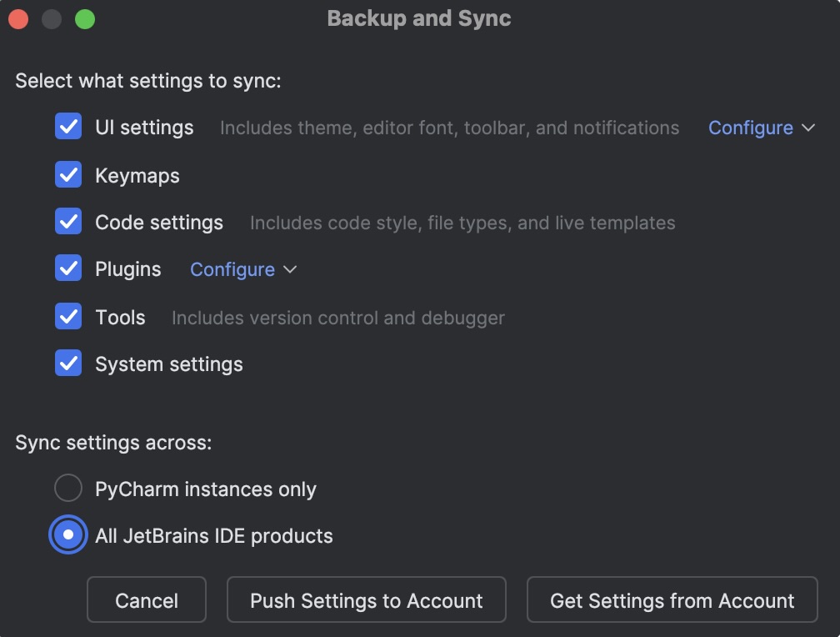The image size is (840, 637).
Task: Expand the chevron beside Plugins Configure
Action: 289,269
